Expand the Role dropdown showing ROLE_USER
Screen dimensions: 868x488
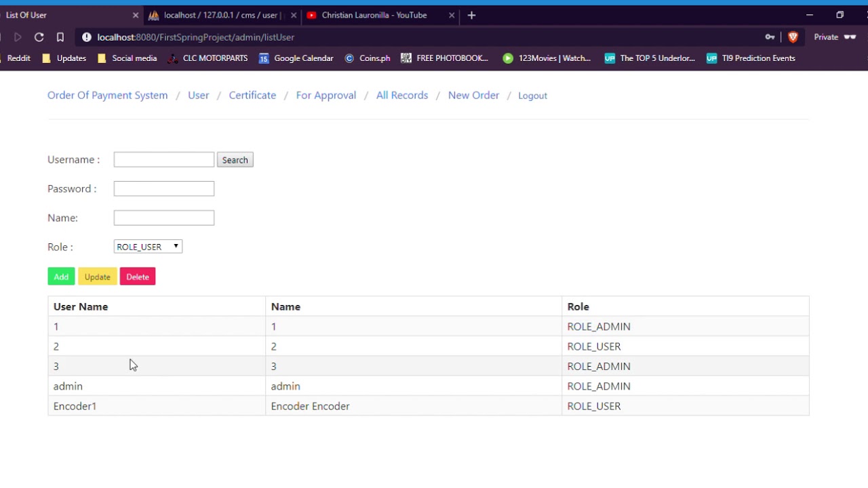[148, 247]
